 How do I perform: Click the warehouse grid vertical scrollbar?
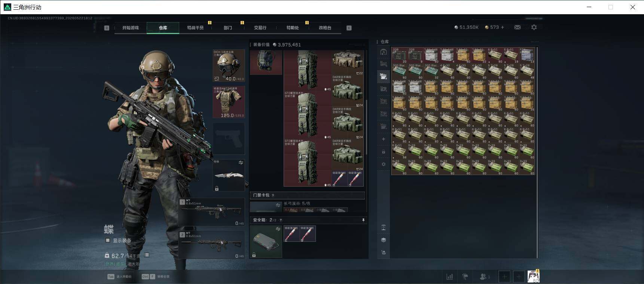tap(537, 152)
